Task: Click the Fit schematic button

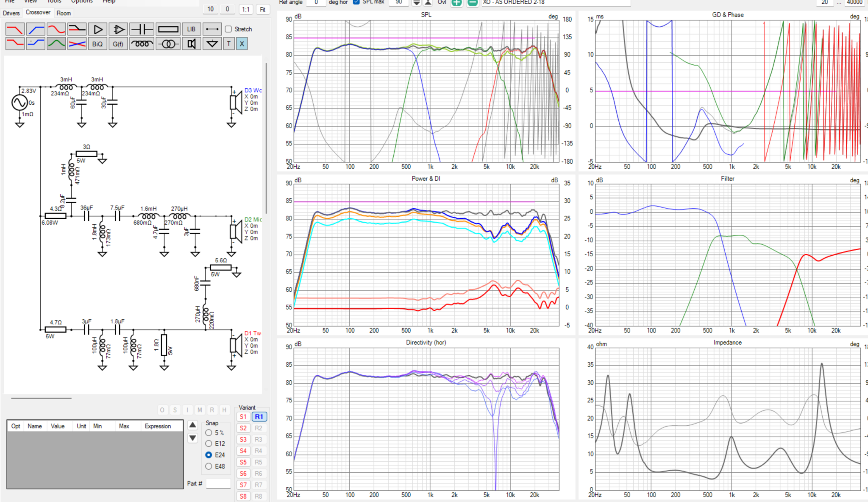Action: coord(263,9)
